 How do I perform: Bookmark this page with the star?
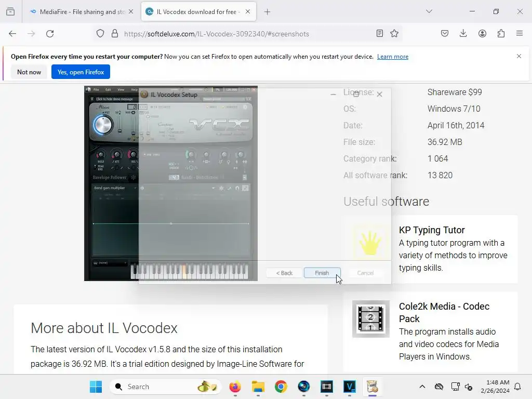394,33
